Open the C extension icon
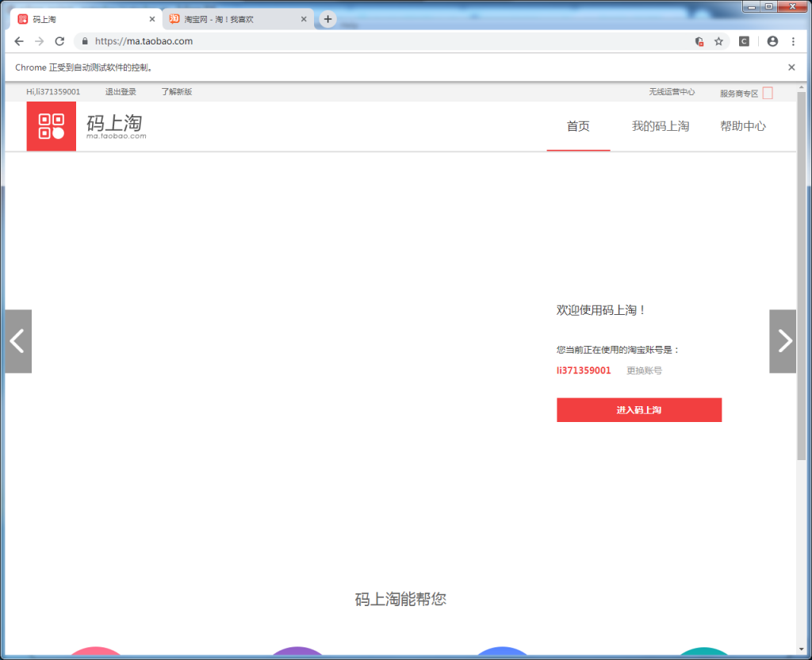The width and height of the screenshot is (812, 660). click(x=744, y=41)
